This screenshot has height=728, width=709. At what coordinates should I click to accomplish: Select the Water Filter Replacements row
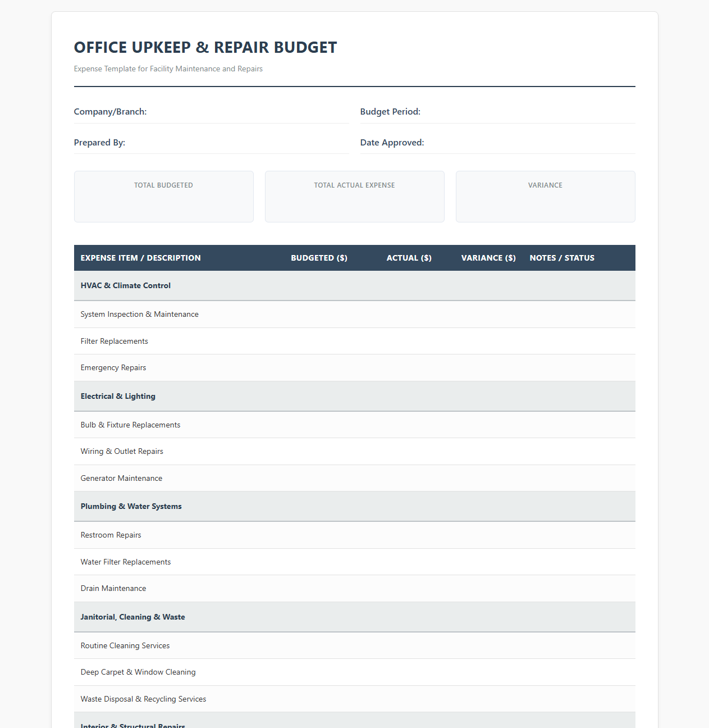(x=355, y=562)
